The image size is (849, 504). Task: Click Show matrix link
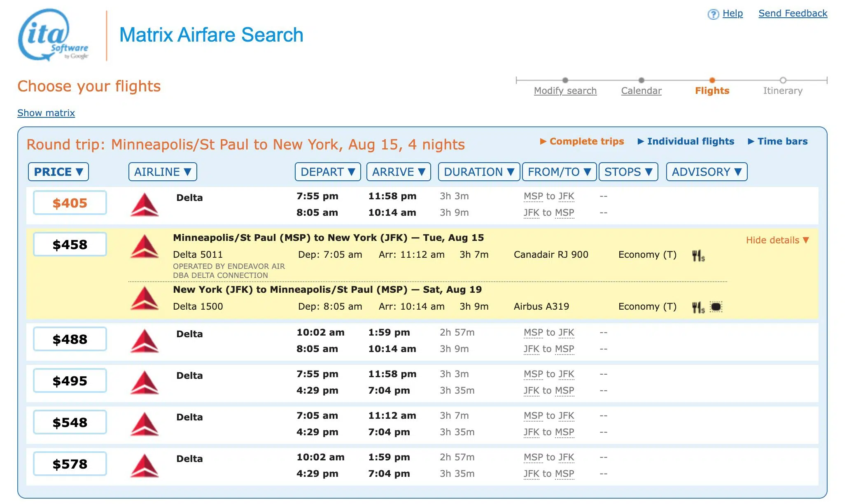(47, 113)
